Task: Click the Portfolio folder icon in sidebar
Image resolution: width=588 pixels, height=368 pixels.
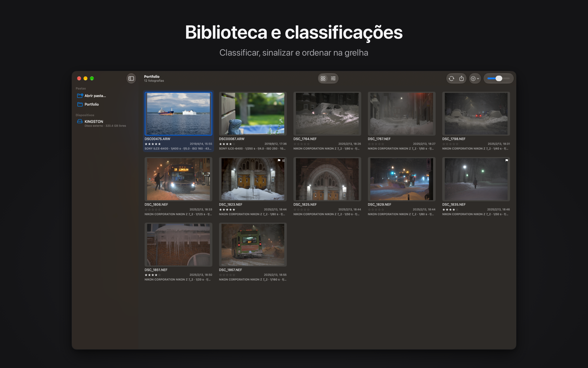Action: (x=80, y=104)
